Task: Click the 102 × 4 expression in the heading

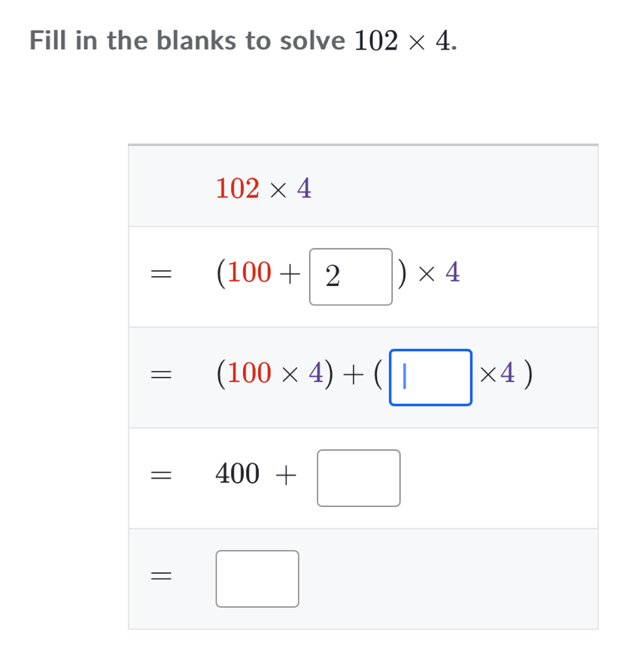Action: tap(406, 41)
